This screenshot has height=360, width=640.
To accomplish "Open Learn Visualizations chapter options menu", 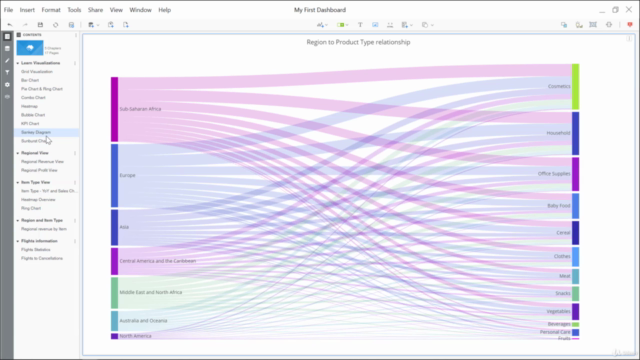I will pyautogui.click(x=75, y=63).
